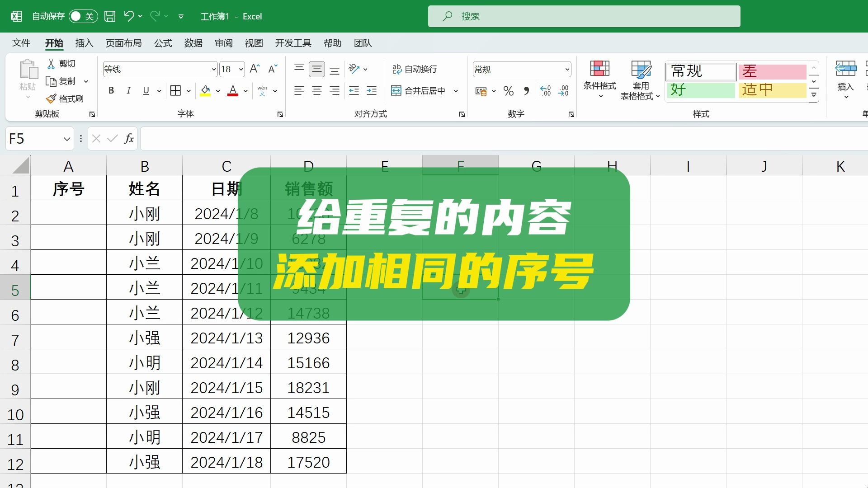Click the Copy icon

[51, 81]
